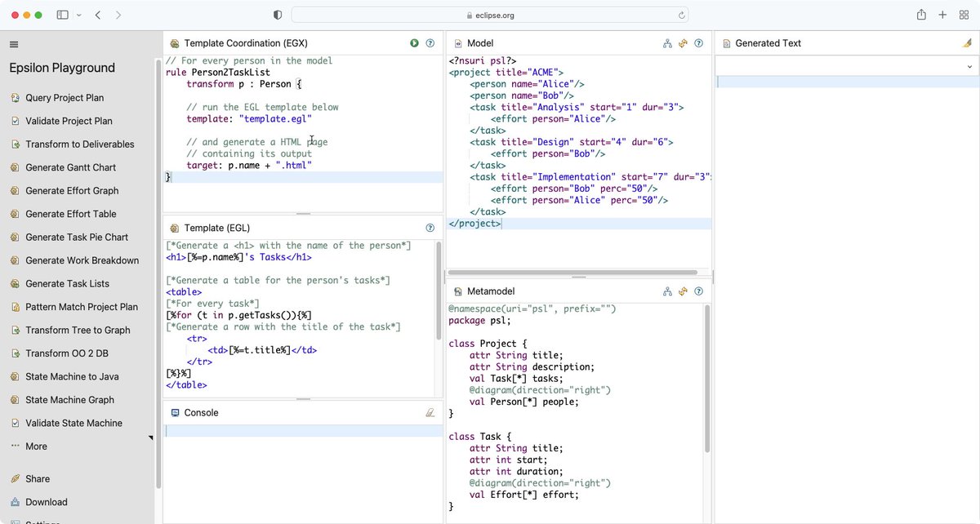Click the Model panel's refresh arrows icon
The width and height of the screenshot is (980, 524).
[x=683, y=43]
